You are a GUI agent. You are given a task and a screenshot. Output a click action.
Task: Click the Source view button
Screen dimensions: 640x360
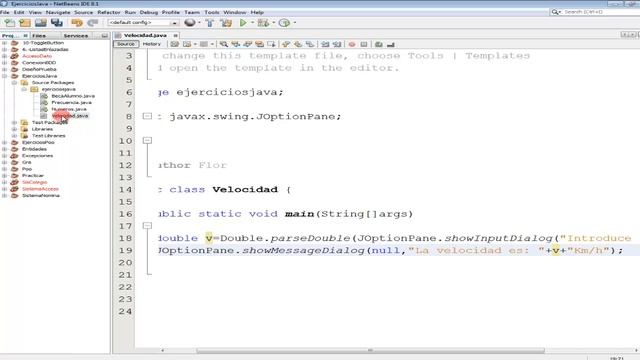pos(126,44)
